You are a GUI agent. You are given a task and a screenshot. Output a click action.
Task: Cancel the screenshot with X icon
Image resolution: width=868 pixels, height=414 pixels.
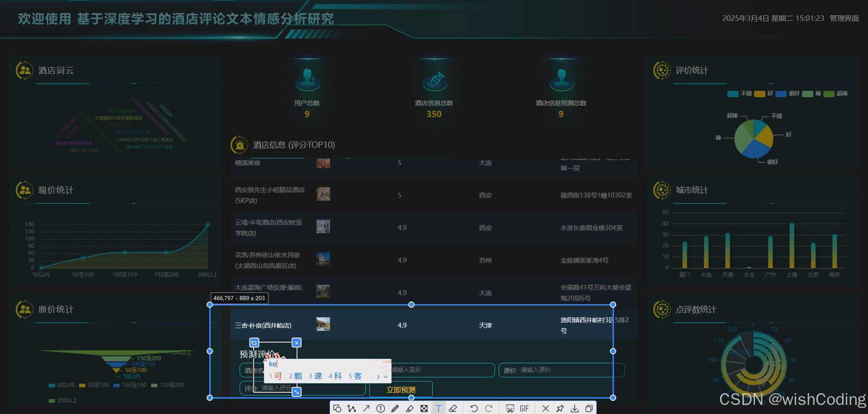click(x=546, y=408)
